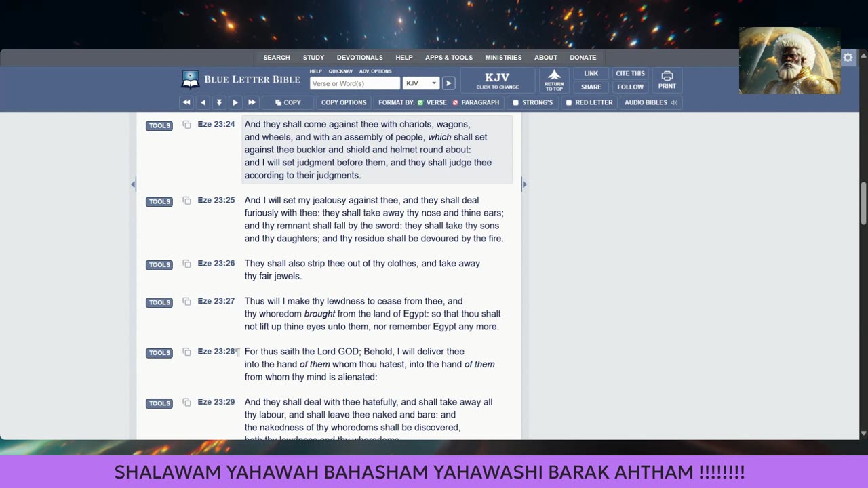The height and width of the screenshot is (488, 868).
Task: Click scrollbar down arrow at bottom
Action: tap(863, 433)
